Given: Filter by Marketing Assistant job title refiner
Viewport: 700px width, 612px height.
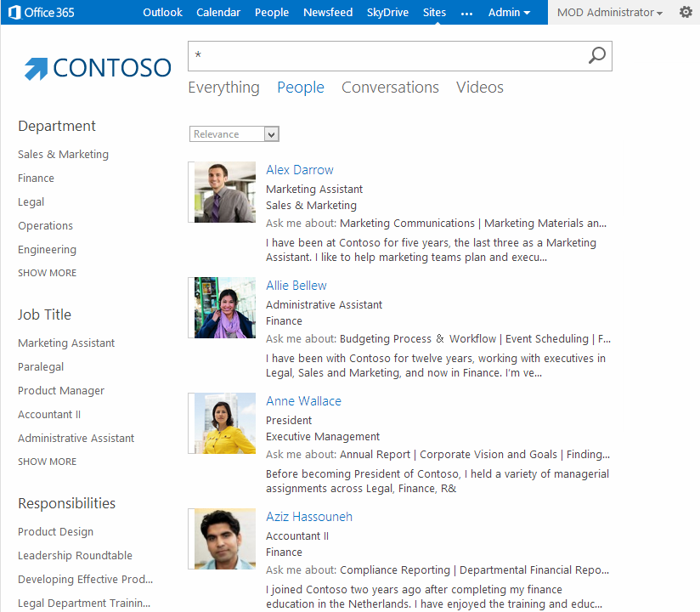Looking at the screenshot, I should (66, 343).
